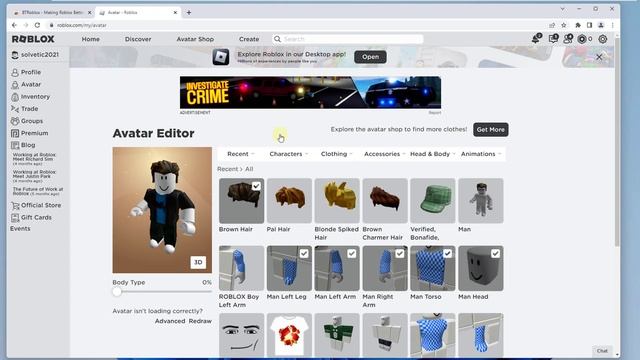Open the Blog sidebar icon
The image size is (640, 360).
click(15, 145)
